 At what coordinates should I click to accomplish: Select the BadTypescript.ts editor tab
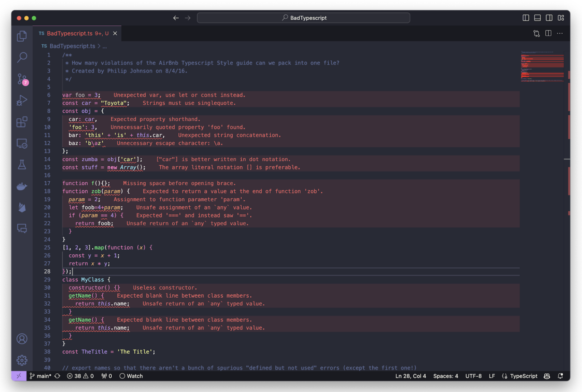tap(77, 33)
